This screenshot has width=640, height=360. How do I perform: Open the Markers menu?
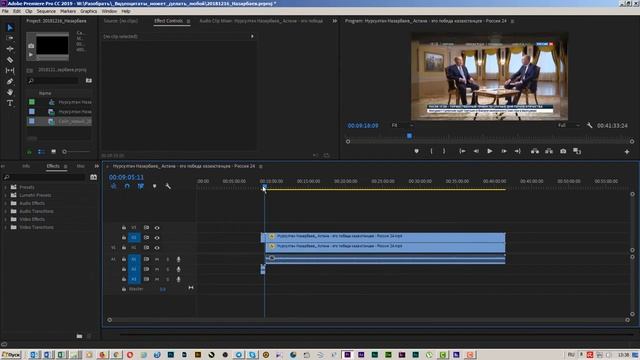click(68, 11)
